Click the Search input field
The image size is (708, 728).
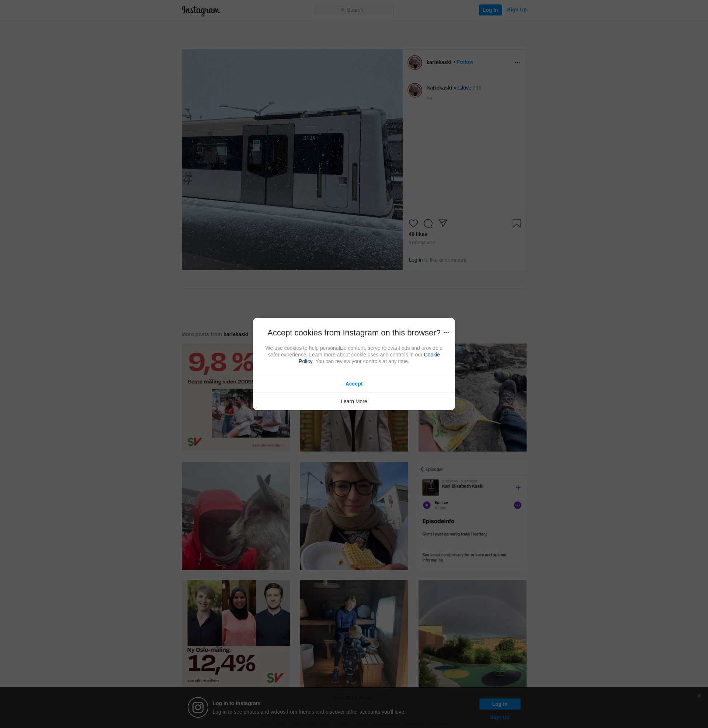click(354, 10)
